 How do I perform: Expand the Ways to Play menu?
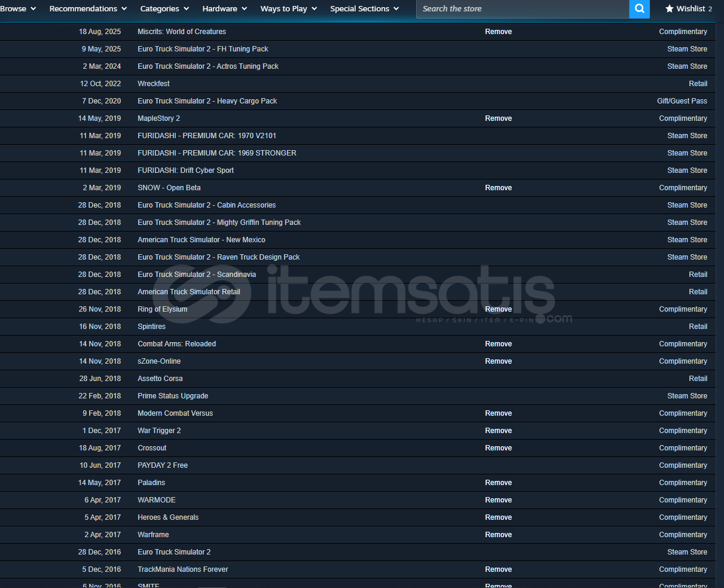coord(289,8)
